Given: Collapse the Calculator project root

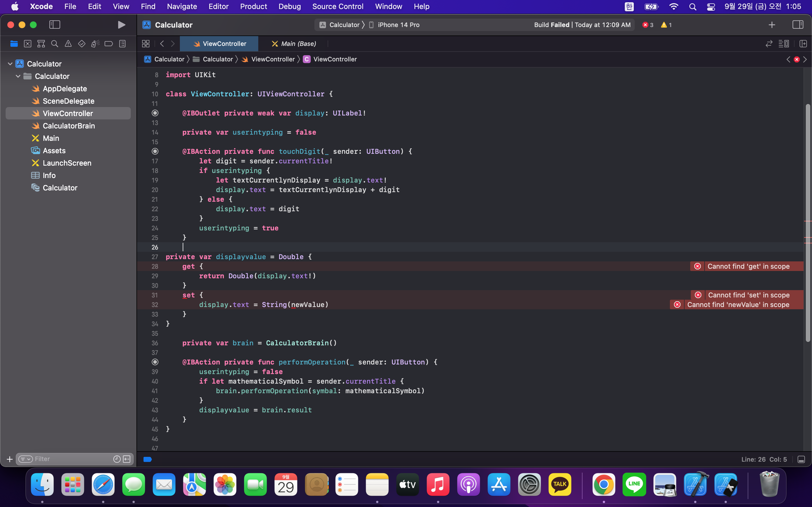Looking at the screenshot, I should 10,64.
